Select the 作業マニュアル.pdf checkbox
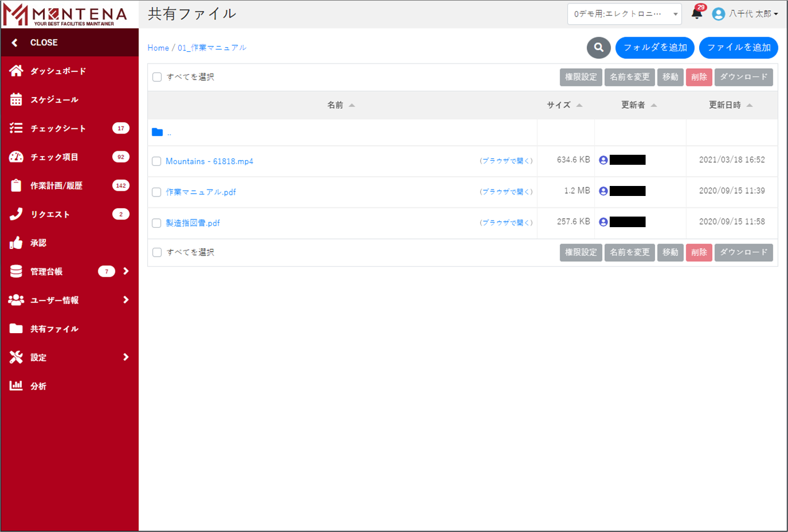788x532 pixels. click(x=157, y=192)
